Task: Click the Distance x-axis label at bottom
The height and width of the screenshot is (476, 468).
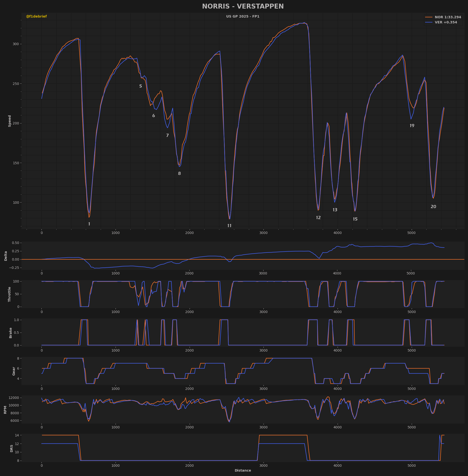Action: [243, 471]
